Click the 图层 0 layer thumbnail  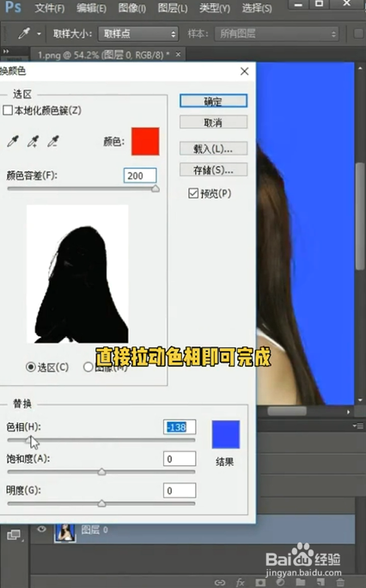[x=65, y=533]
